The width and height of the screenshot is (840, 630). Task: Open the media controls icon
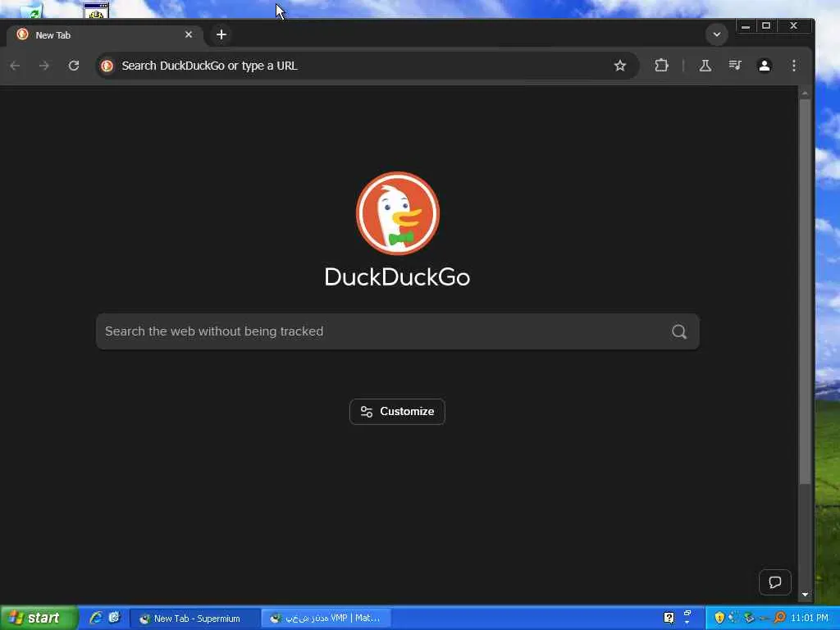point(735,66)
